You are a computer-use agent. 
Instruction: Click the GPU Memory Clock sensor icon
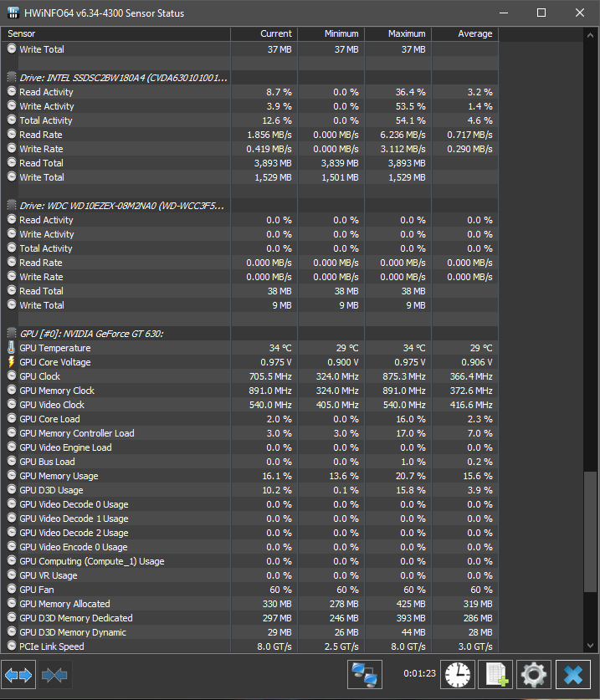12,390
